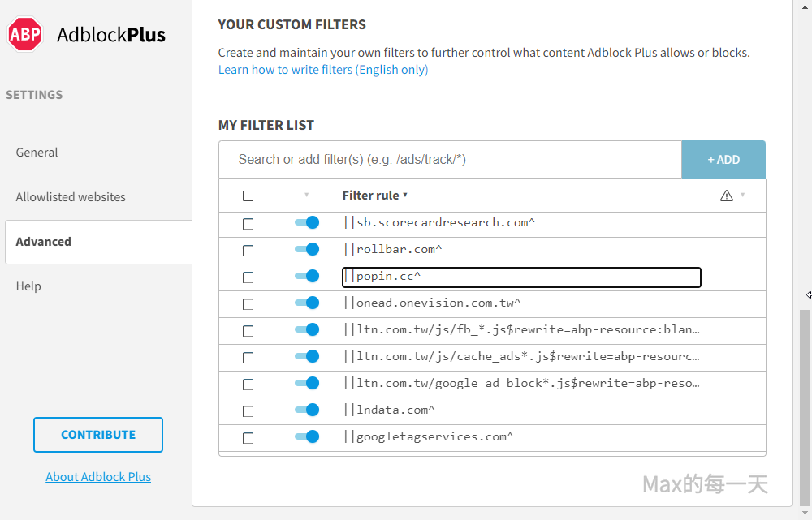Viewport: 812px width, 520px height.
Task: Disable the rollbar.com filter toggle
Action: pos(307,249)
